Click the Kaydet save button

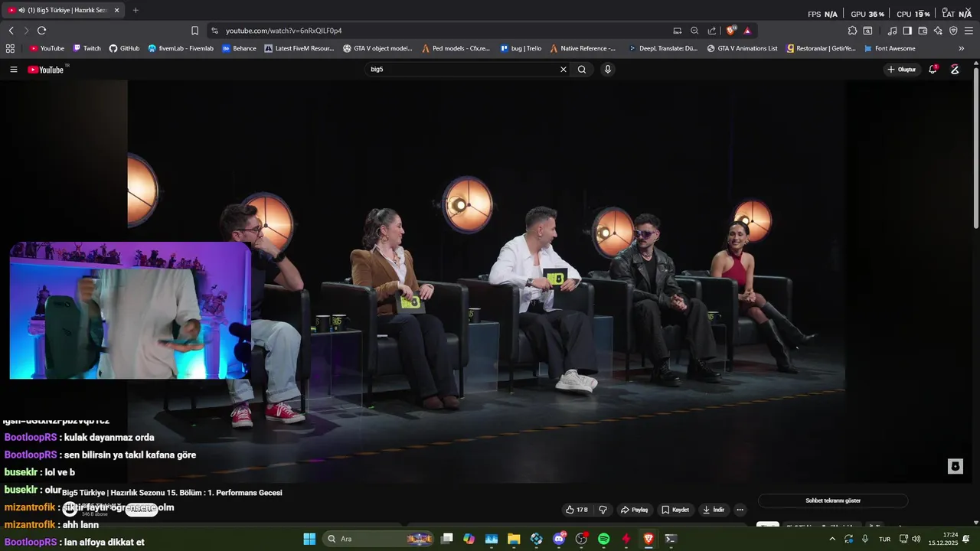[x=675, y=510]
